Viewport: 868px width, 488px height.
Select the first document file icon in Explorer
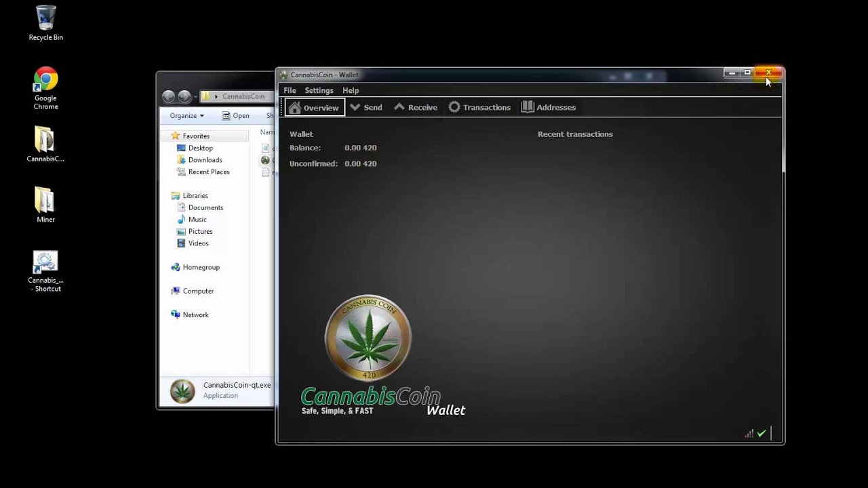pyautogui.click(x=266, y=148)
